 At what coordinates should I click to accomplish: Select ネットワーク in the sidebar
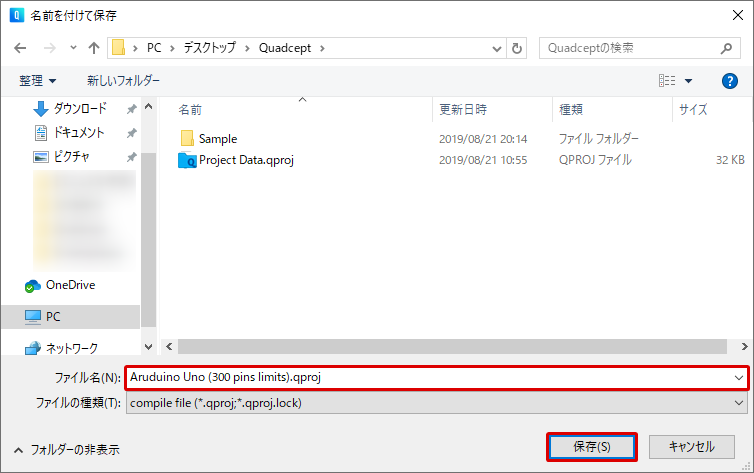click(72, 348)
